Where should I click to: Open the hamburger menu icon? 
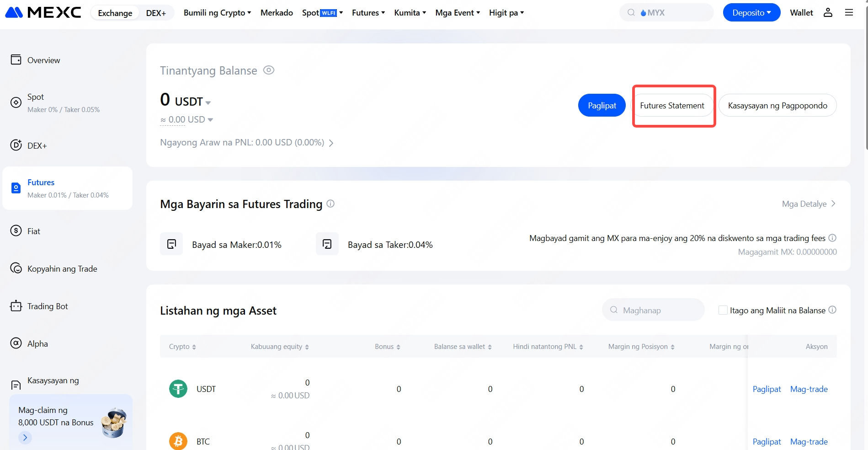click(x=849, y=13)
